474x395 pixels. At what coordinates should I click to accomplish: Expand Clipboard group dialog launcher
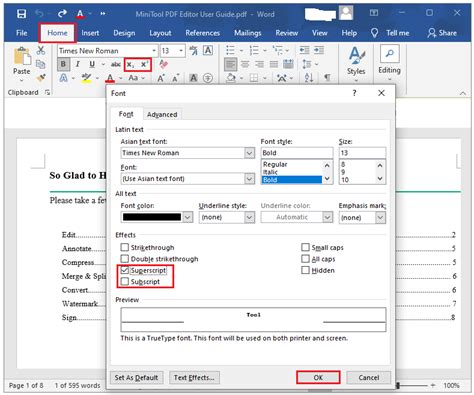pyautogui.click(x=47, y=92)
